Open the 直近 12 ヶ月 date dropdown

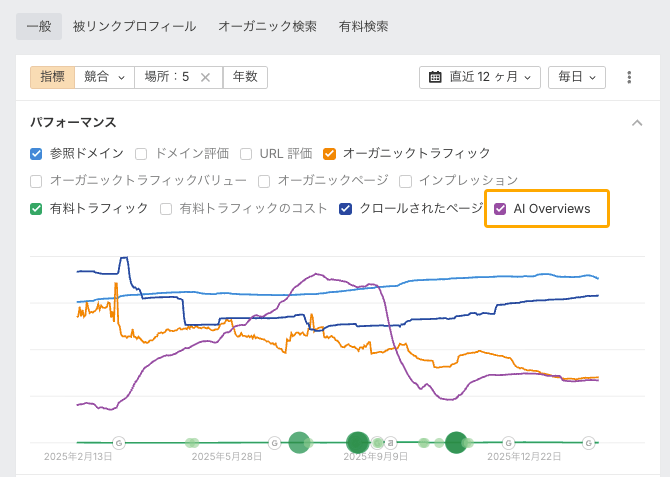click(480, 77)
